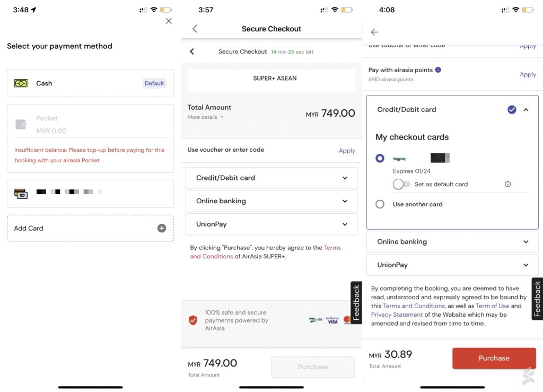
Task: Open the More details total breakdown
Action: tap(206, 117)
